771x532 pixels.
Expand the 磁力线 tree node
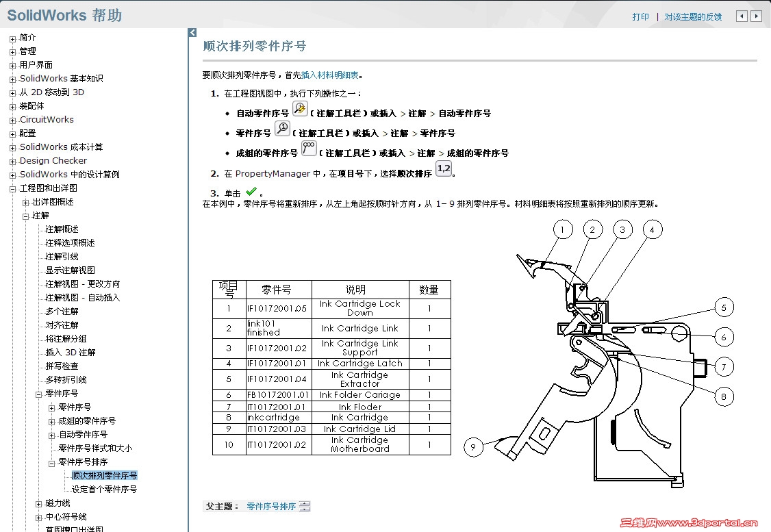tap(39, 504)
